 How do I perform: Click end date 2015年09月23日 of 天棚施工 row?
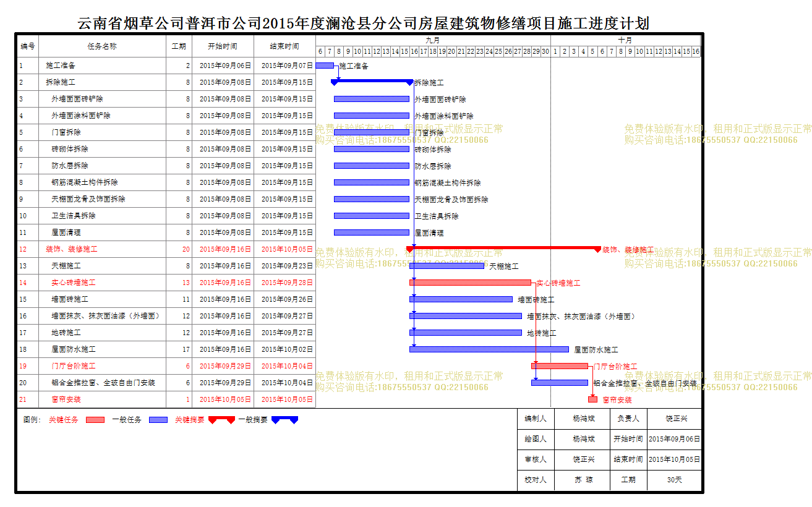287,266
